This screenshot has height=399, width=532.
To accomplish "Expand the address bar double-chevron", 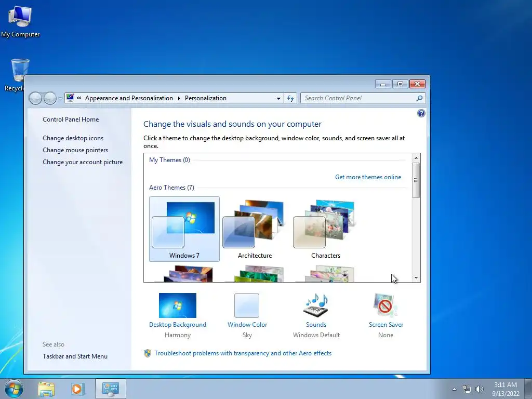I will pos(79,98).
